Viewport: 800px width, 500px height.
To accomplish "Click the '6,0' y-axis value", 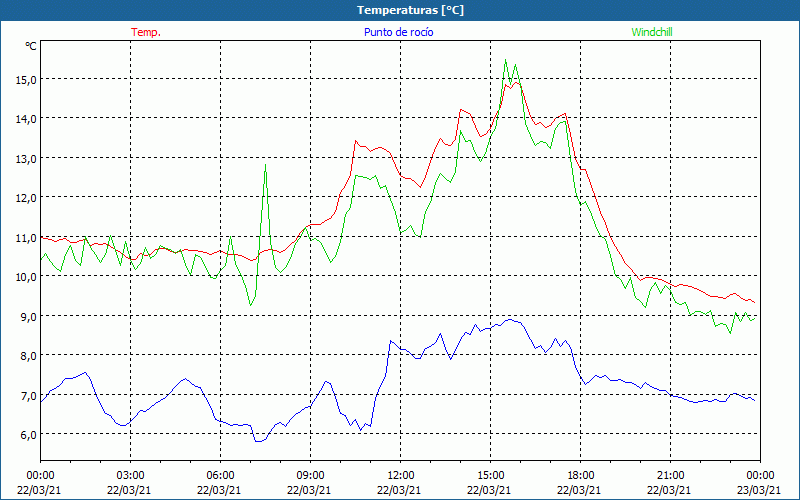I will [29, 435].
